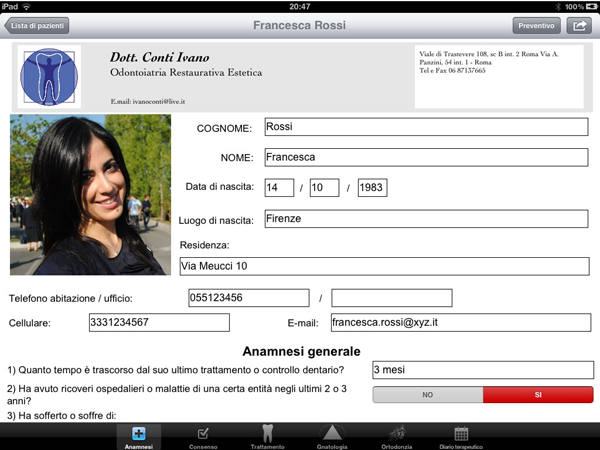Edit the Nome field containing Francesca

pyautogui.click(x=425, y=157)
